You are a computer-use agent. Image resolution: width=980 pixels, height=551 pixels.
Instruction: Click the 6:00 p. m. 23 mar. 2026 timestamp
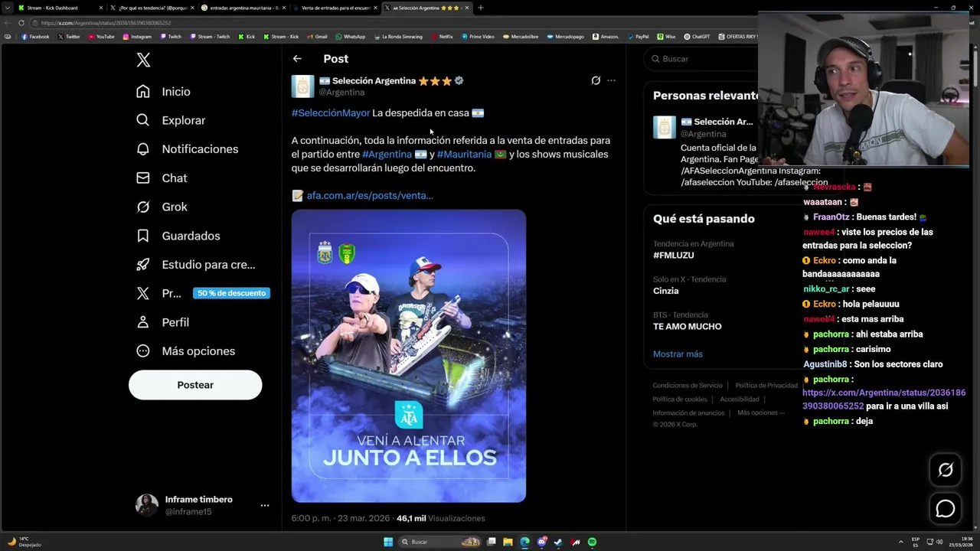point(341,518)
